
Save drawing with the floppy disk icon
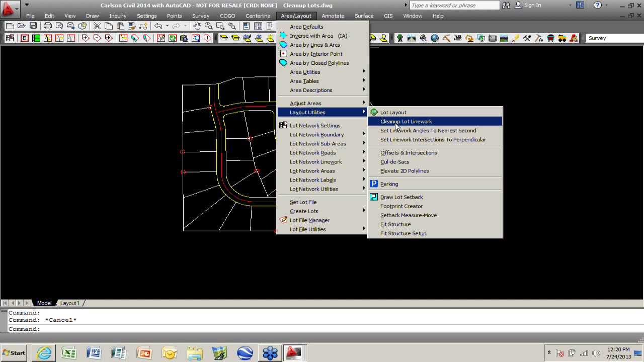click(33, 26)
